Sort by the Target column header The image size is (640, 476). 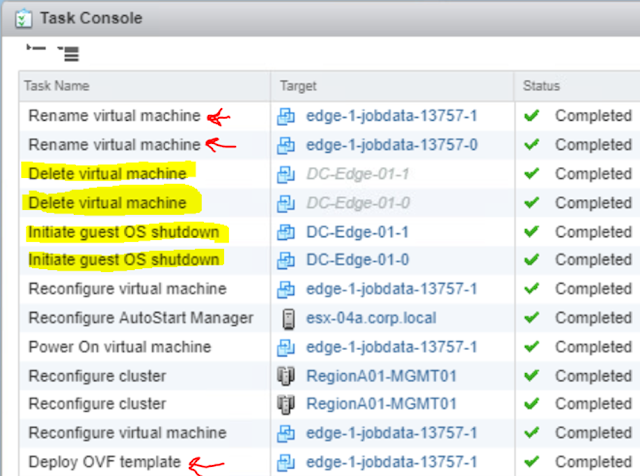coord(298,86)
